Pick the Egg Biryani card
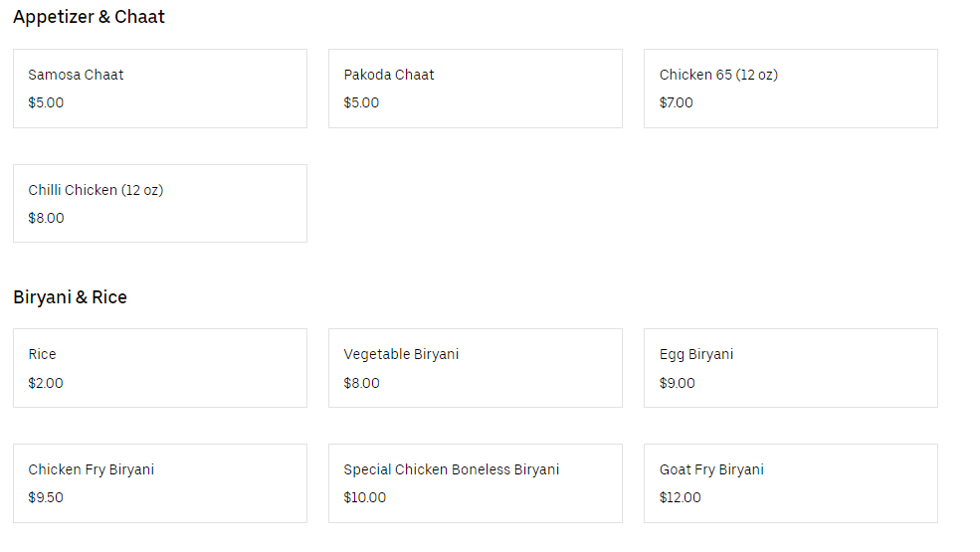980x552 pixels. [x=790, y=368]
